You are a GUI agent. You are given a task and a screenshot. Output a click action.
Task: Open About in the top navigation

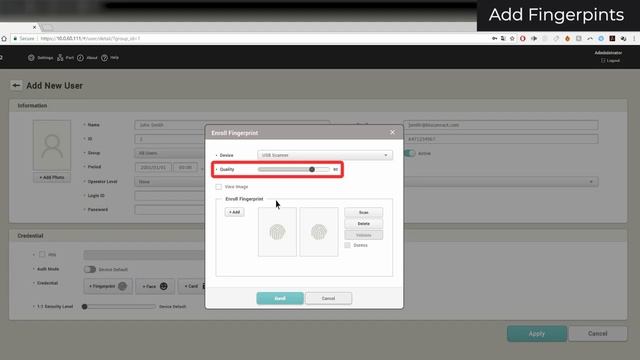(x=87, y=58)
